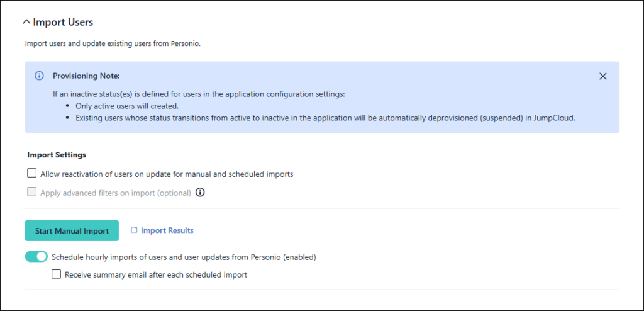Click the 'Receive summary email' label text

[156, 274]
